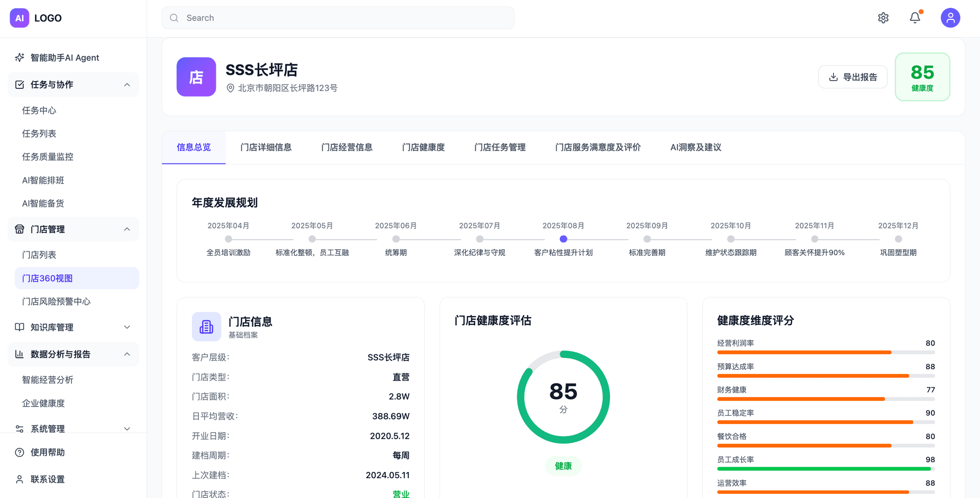Open the 门店健康度 tab
Image resolution: width=980 pixels, height=498 pixels.
point(423,147)
